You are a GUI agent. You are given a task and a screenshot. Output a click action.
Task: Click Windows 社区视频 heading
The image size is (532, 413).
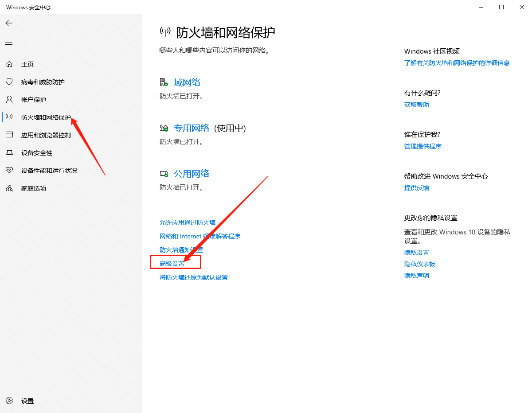click(x=432, y=51)
